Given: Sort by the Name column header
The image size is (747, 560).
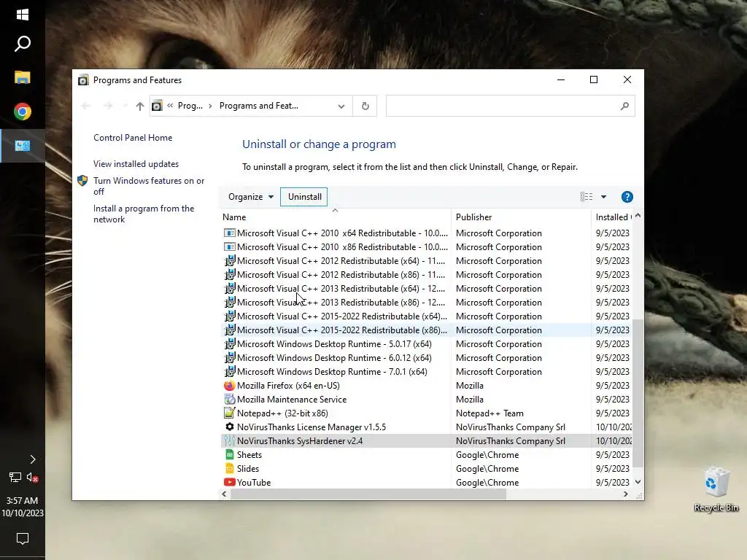Looking at the screenshot, I should point(336,217).
